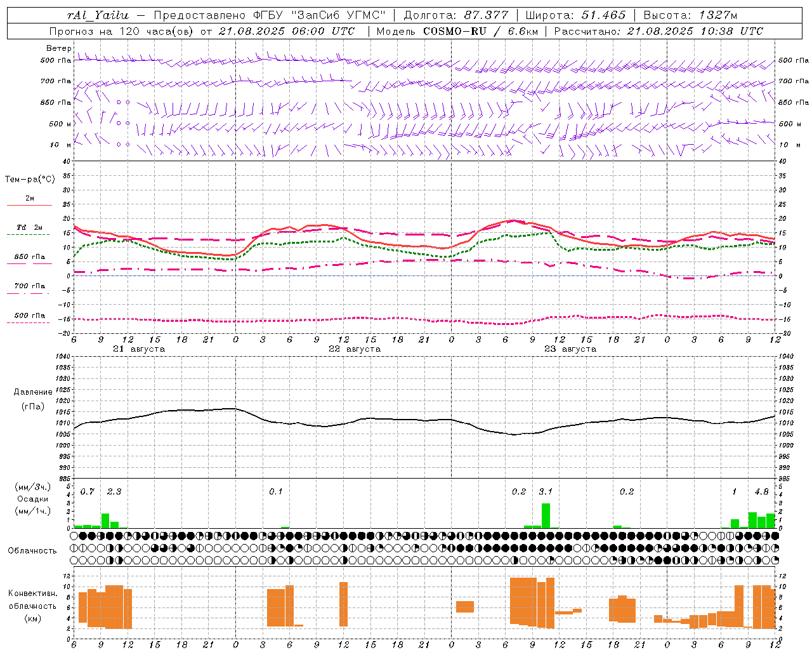Click the Осадки panel label
The image size is (812, 650).
click(33, 499)
